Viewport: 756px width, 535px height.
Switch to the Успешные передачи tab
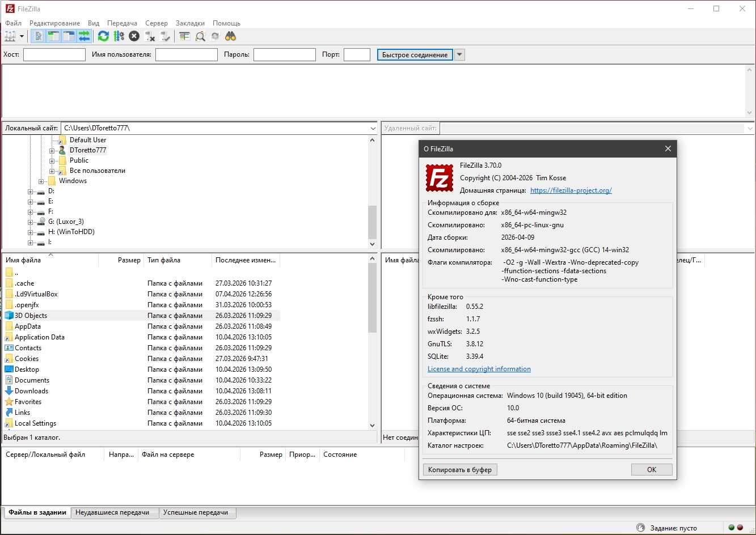196,512
